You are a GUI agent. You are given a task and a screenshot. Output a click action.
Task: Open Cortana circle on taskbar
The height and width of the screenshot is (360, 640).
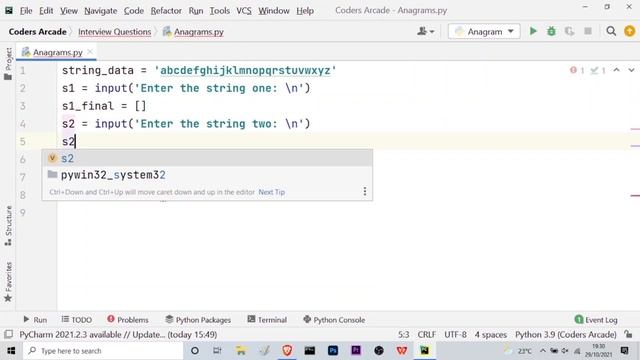[195, 351]
